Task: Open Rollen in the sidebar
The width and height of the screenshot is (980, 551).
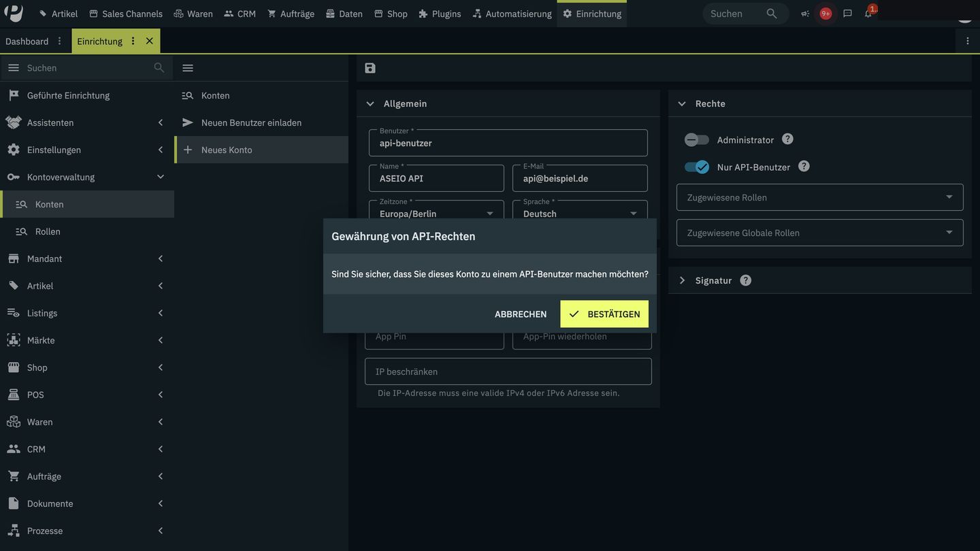Action: pos(87,231)
